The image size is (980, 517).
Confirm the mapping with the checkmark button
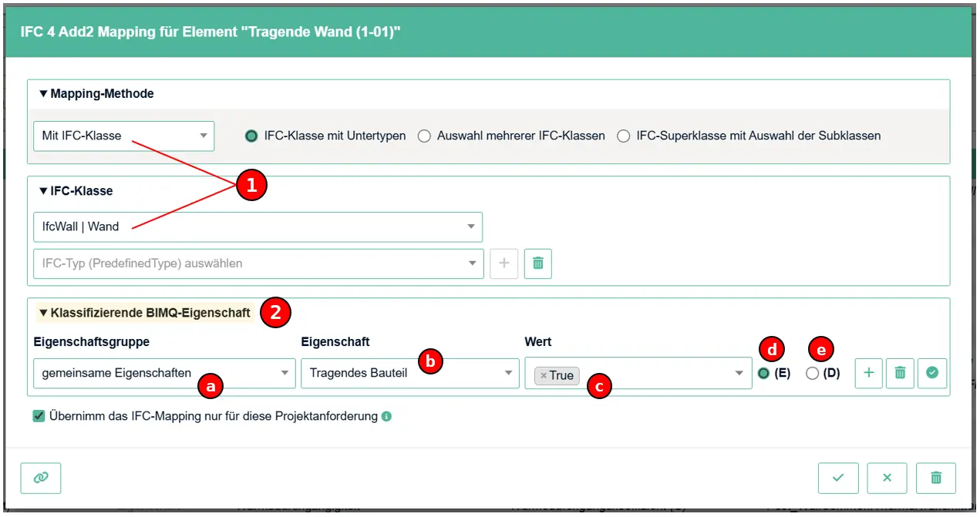tap(838, 478)
